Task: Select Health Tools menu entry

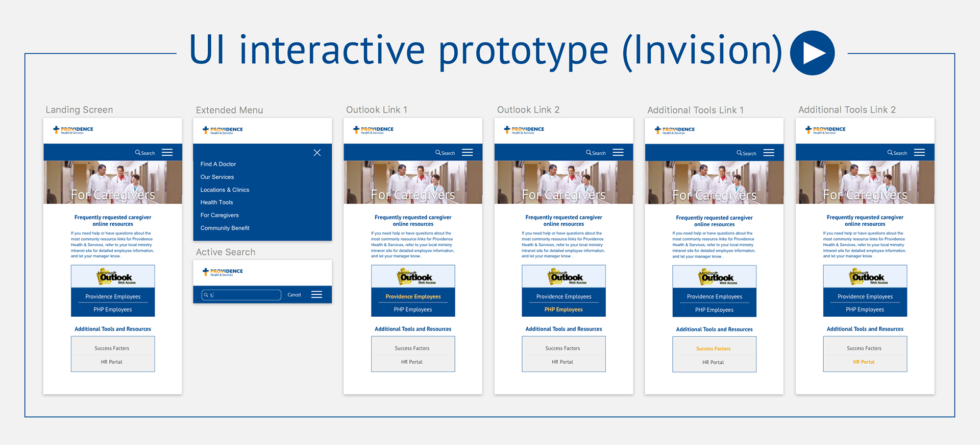Action: [x=216, y=202]
